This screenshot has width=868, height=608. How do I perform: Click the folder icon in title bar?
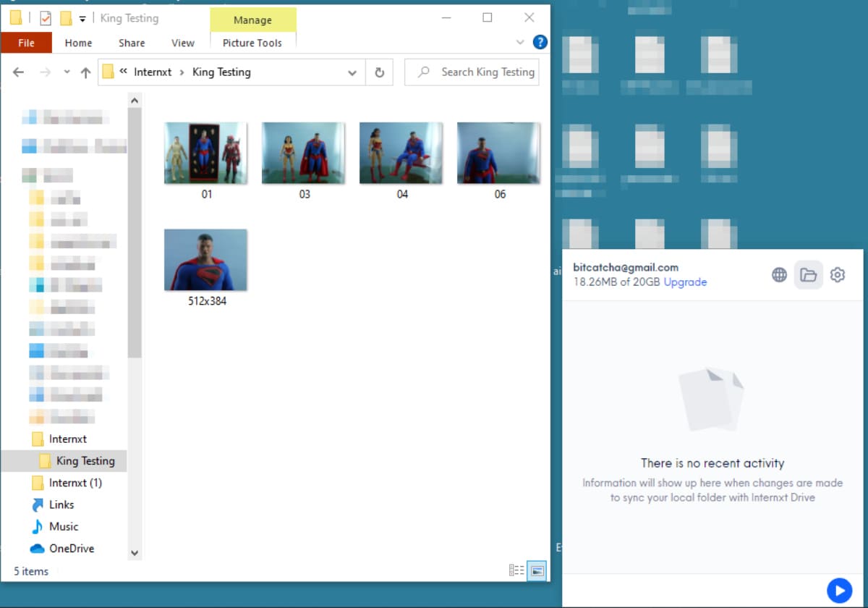[16, 18]
